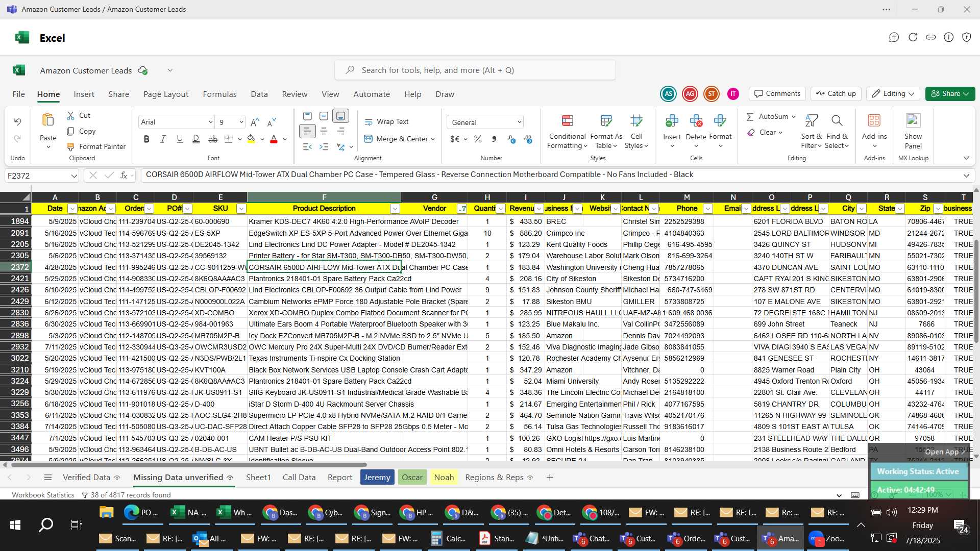The image size is (980, 551).
Task: Click the Workbook Statistics link
Action: (43, 495)
